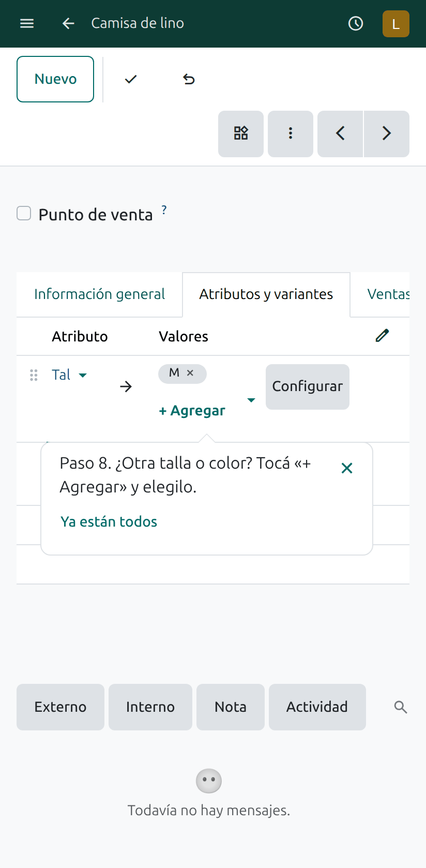Expand the Tal attribute dropdown
This screenshot has height=868, width=426.
click(x=83, y=375)
